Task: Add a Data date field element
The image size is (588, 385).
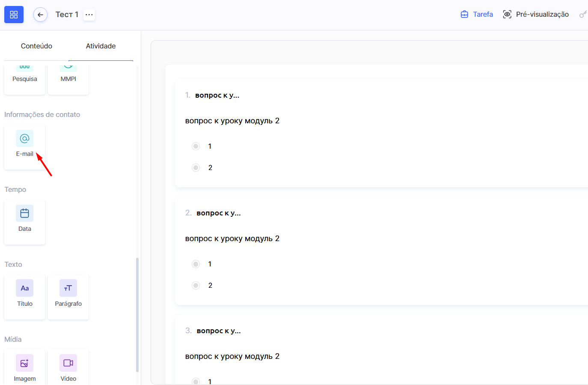Action: [x=25, y=221]
